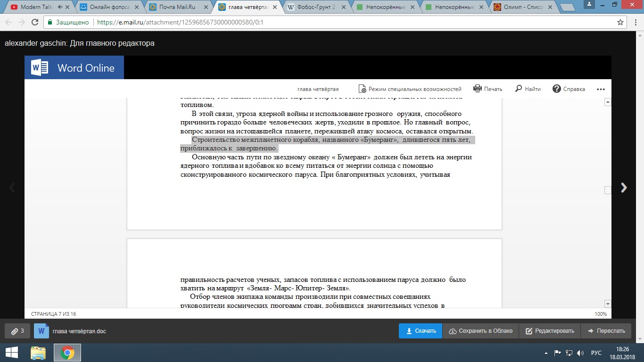Click the highlighted sentence Строительство межпланетного корабля
The height and width of the screenshot is (362, 644).
point(328,144)
